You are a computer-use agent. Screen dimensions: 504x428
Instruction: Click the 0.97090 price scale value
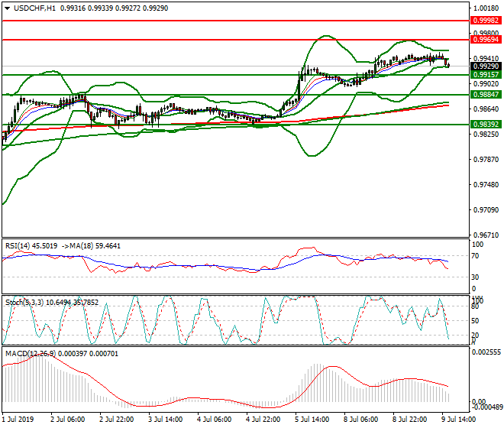(x=486, y=210)
